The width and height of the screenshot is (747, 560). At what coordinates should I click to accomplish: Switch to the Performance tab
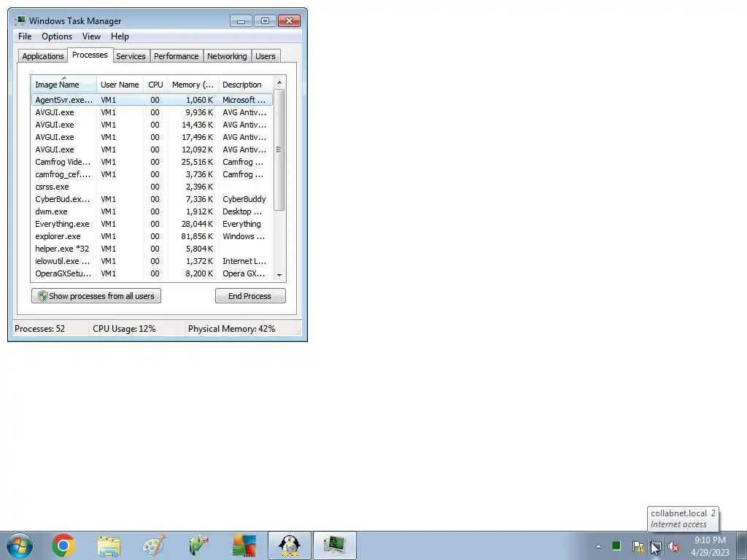177,56
